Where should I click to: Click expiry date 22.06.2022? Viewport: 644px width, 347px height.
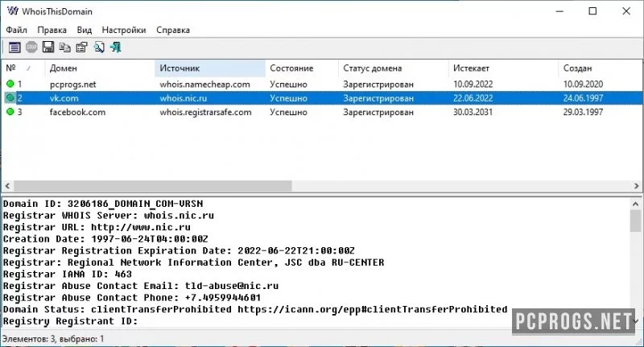click(x=473, y=98)
